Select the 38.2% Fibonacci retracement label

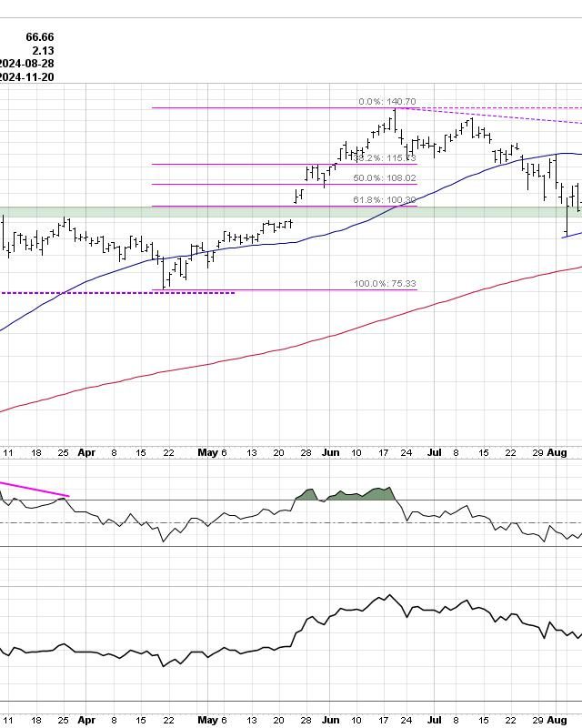coord(386,158)
